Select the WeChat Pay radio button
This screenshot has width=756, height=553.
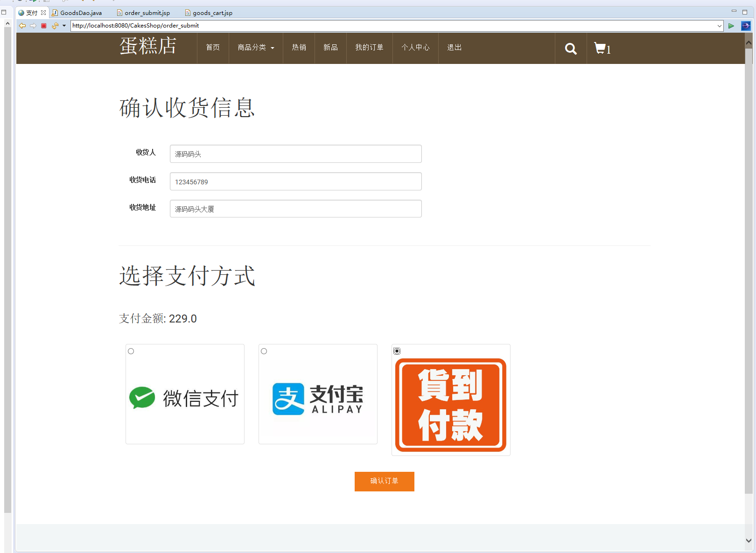pyautogui.click(x=131, y=351)
